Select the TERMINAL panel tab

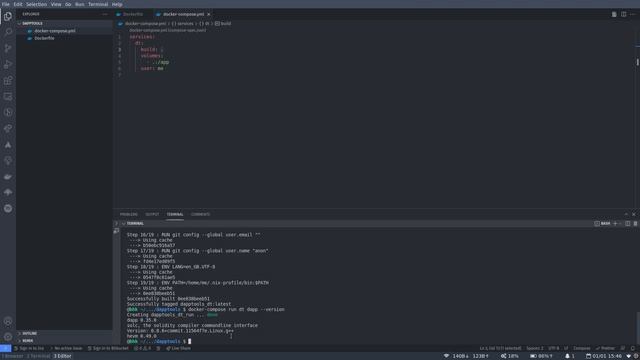pyautogui.click(x=175, y=214)
